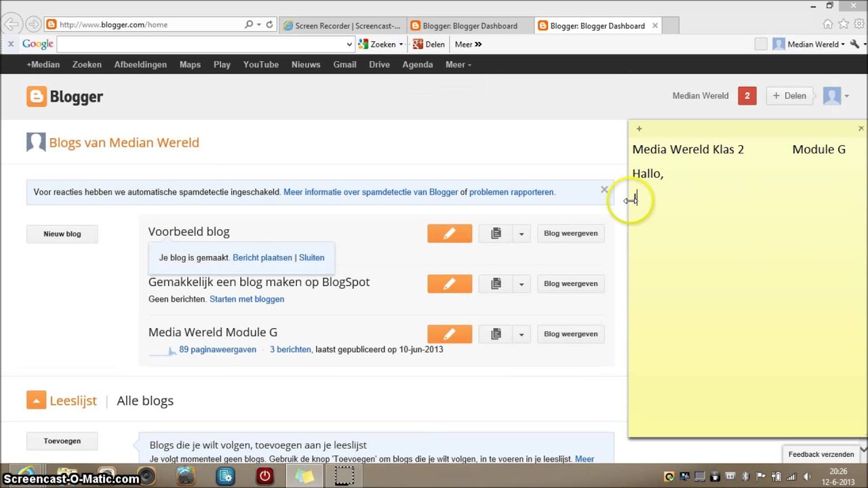Expand the options dropdown for Voorbeeld blog
Screen dimensions: 868x488
click(521, 233)
